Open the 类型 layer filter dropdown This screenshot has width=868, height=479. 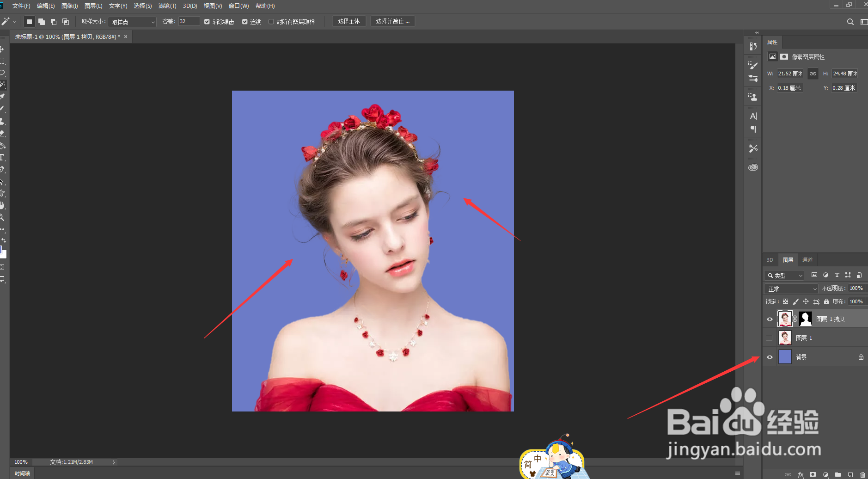click(785, 276)
